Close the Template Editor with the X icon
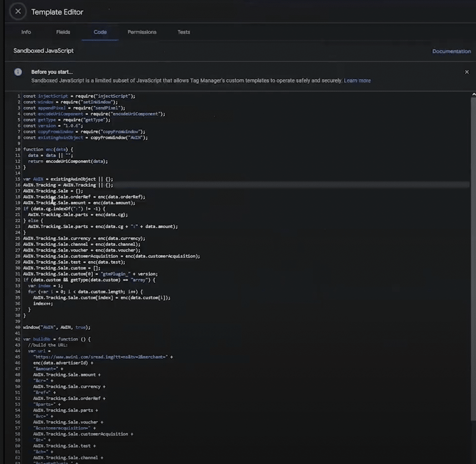 (x=18, y=11)
